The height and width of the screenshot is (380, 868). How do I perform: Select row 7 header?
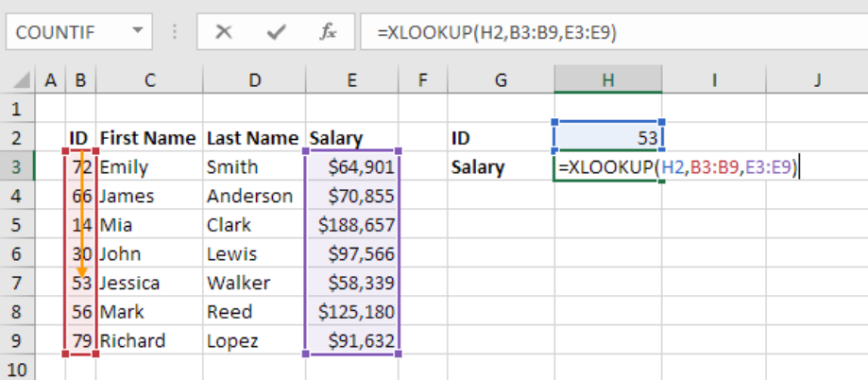[17, 283]
